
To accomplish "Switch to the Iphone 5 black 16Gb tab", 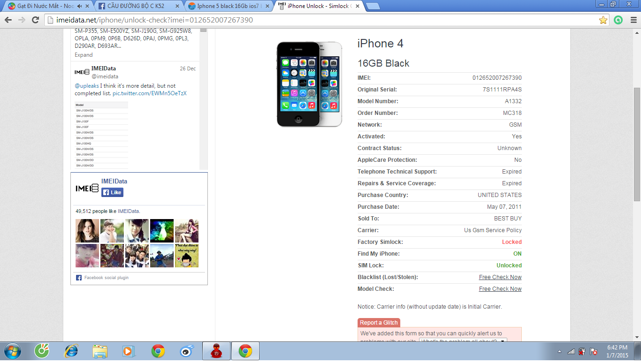I will click(x=228, y=6).
